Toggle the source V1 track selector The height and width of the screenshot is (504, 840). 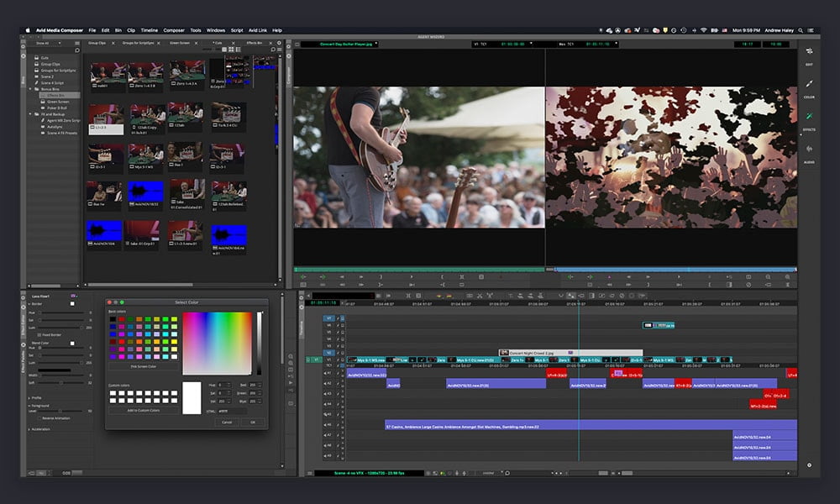[x=316, y=360]
